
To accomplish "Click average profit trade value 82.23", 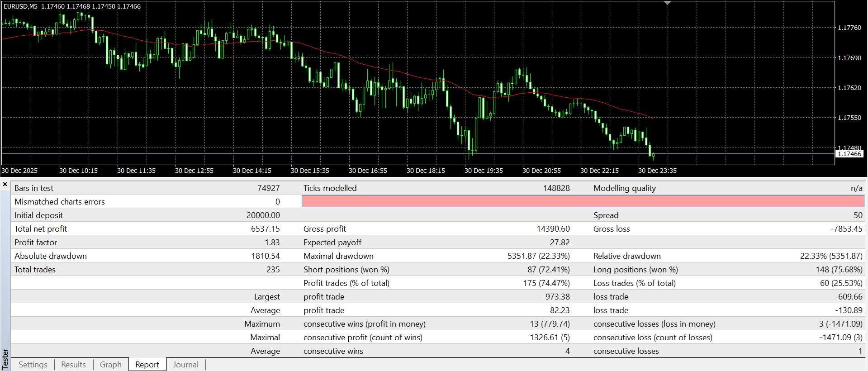I will [x=560, y=310].
